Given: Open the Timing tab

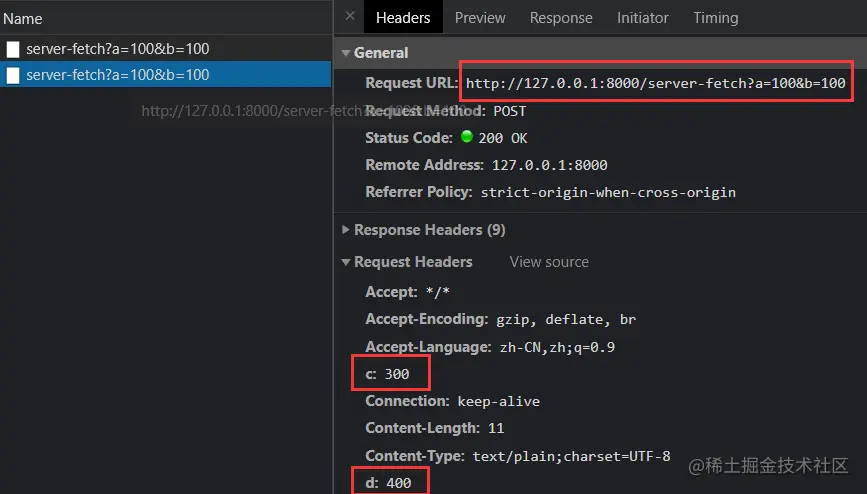Looking at the screenshot, I should point(715,18).
